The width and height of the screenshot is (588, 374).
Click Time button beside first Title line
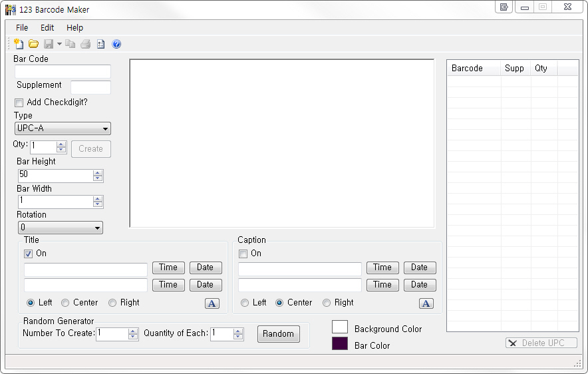pyautogui.click(x=168, y=268)
